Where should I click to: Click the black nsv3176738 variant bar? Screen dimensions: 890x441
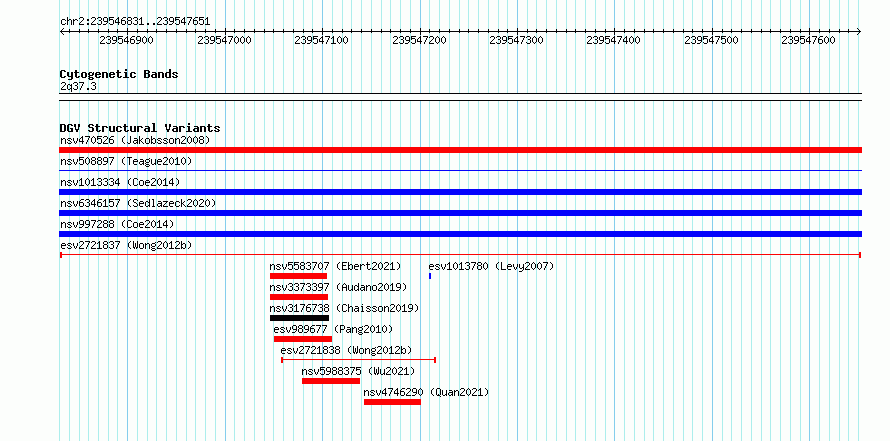[299, 318]
